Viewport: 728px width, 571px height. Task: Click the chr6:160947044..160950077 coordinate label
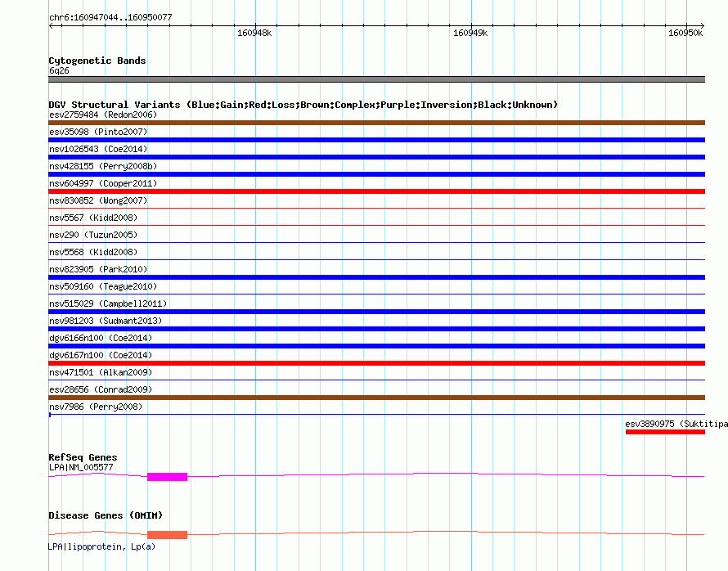[110, 18]
